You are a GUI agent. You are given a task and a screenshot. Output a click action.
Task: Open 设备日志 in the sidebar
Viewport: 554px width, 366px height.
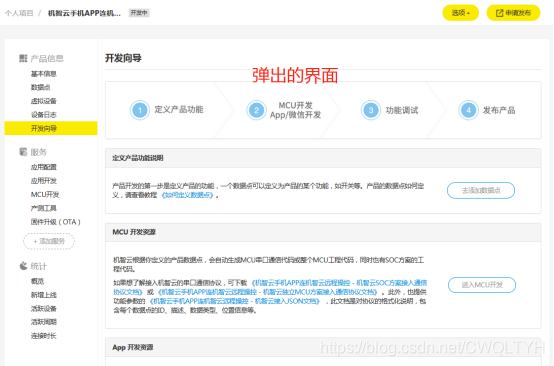tap(43, 114)
